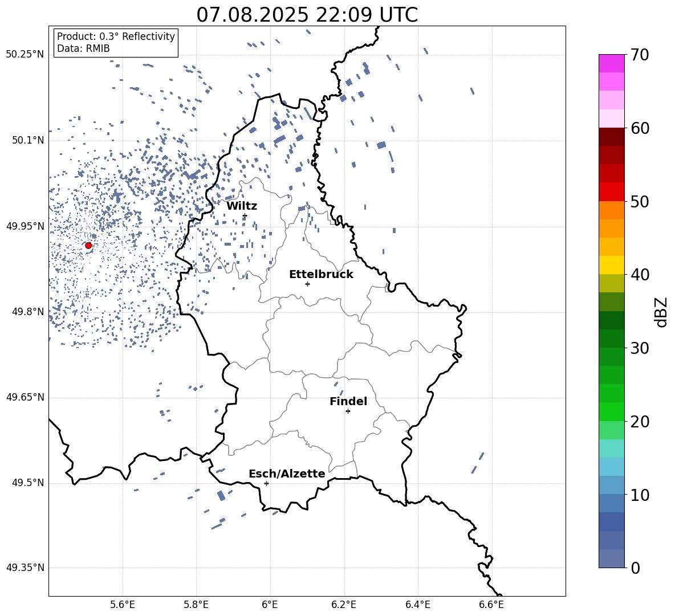Click the 6.2°E longitude label

click(344, 605)
